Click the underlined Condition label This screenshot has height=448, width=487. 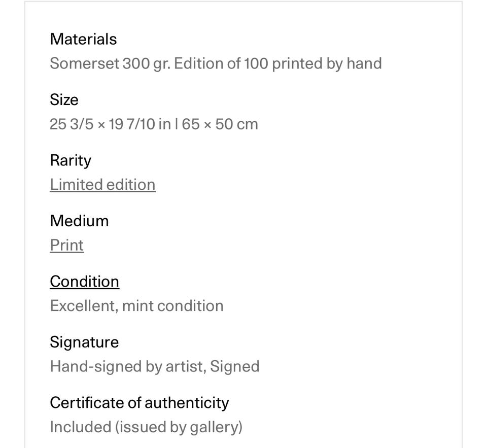tap(84, 282)
